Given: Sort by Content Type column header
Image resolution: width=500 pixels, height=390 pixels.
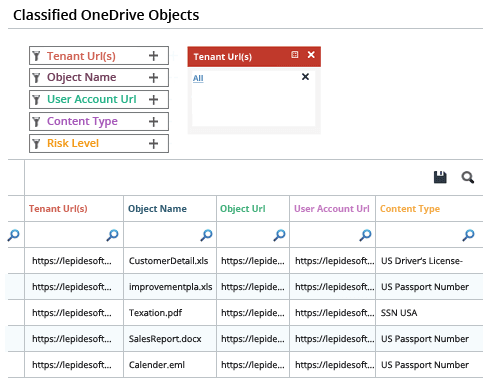Looking at the screenshot, I should coord(410,209).
